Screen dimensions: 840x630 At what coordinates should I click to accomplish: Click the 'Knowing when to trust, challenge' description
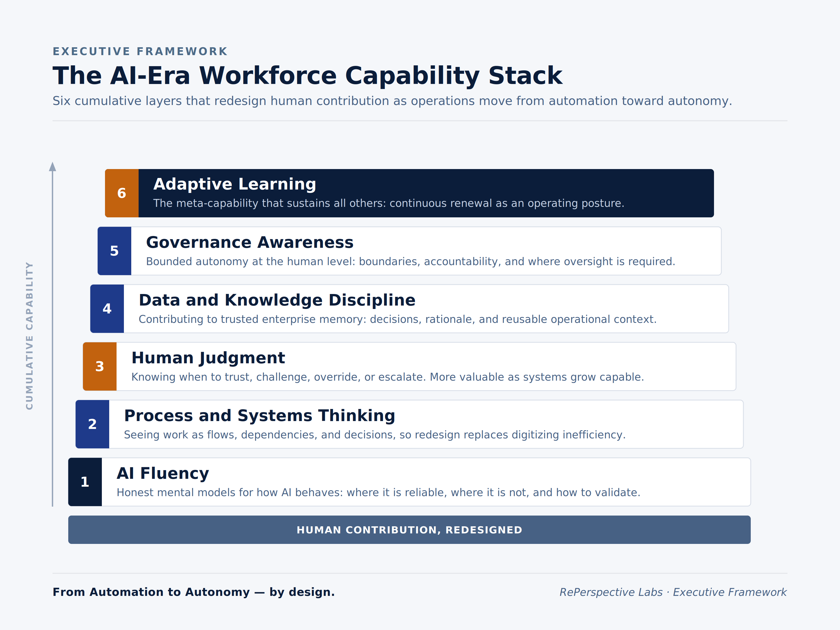[x=388, y=377]
